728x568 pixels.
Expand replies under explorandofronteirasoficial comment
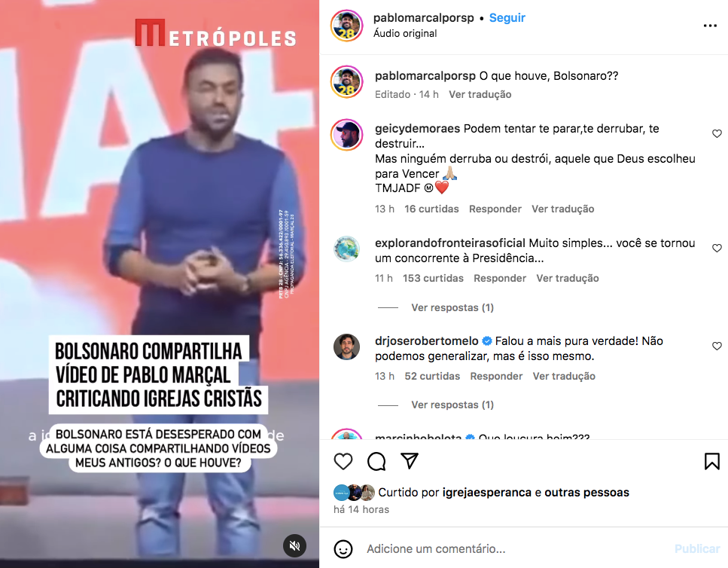[452, 307]
